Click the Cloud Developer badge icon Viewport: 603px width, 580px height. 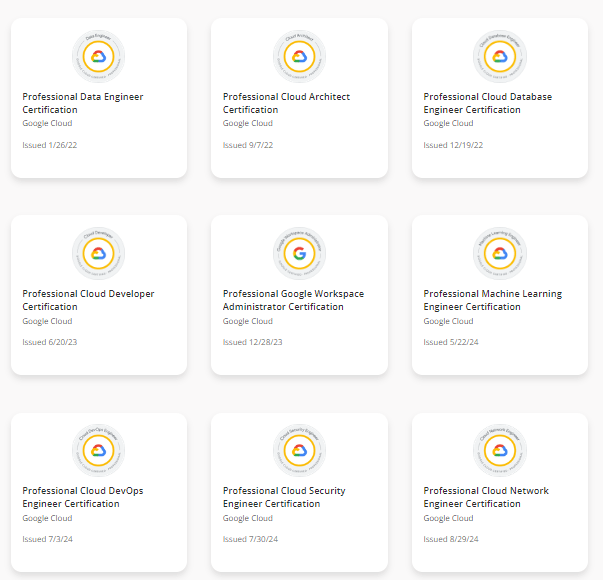click(98, 253)
